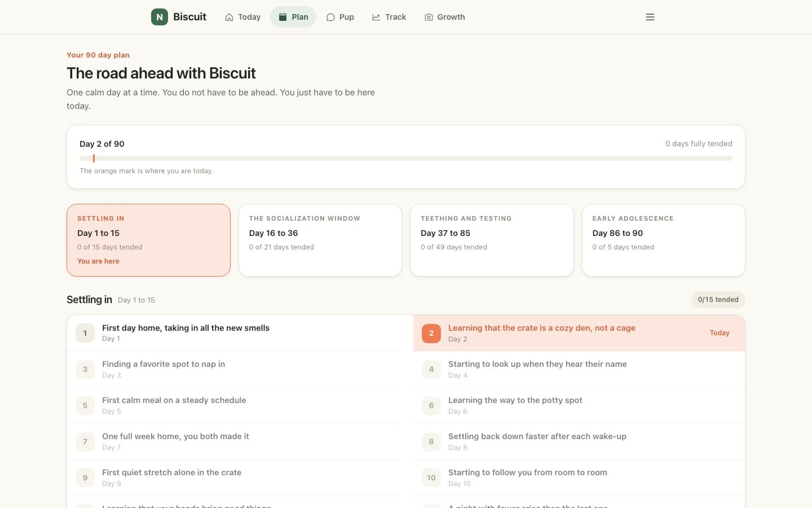Image resolution: width=812 pixels, height=508 pixels.
Task: Open 'Learning the way to the potty spot'
Action: (x=579, y=405)
